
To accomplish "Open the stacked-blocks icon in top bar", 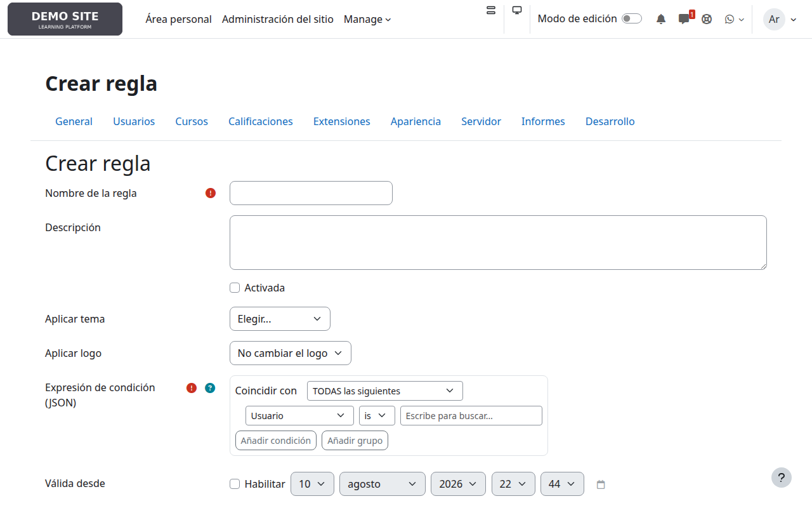I will [x=491, y=10].
